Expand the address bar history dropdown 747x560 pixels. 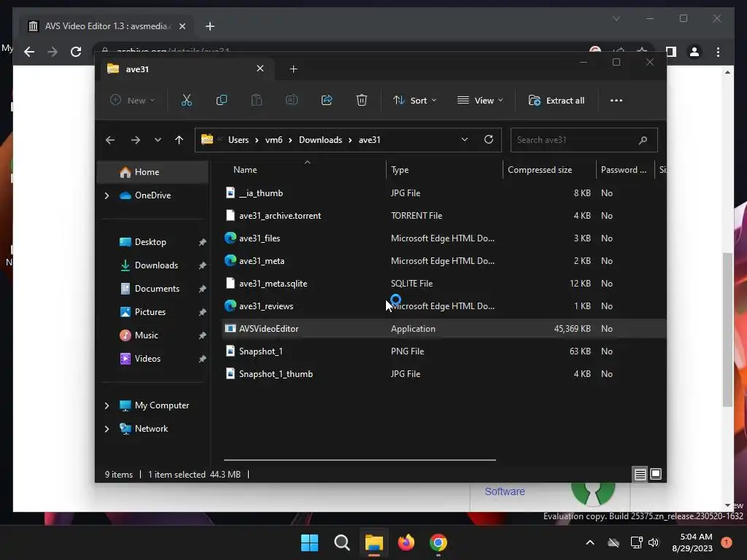point(465,139)
